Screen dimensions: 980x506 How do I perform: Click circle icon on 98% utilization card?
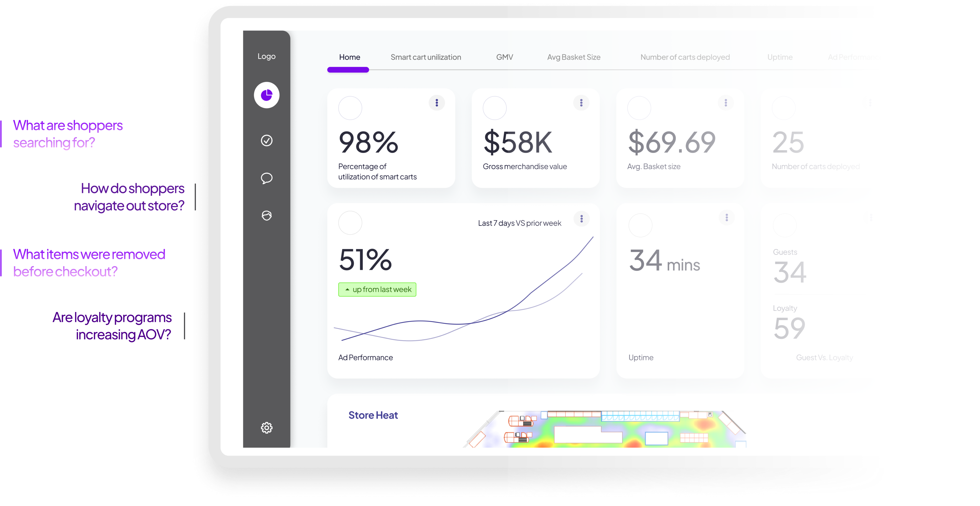point(350,108)
